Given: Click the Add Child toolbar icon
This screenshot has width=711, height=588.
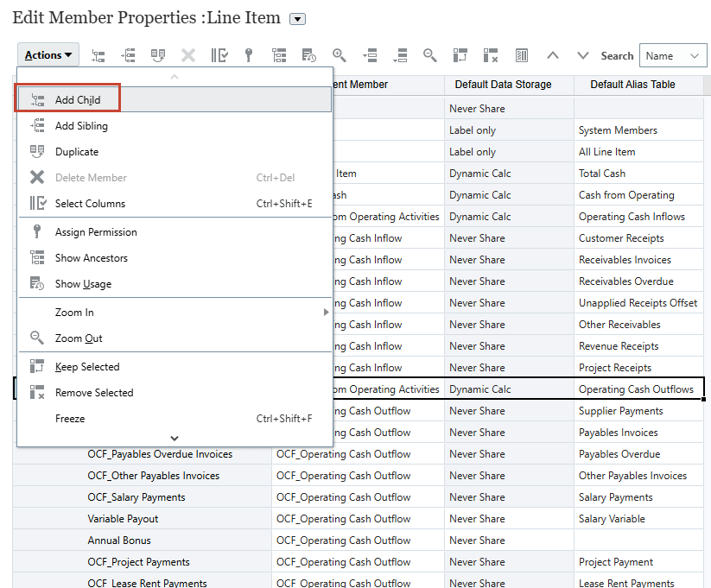Looking at the screenshot, I should tap(98, 56).
